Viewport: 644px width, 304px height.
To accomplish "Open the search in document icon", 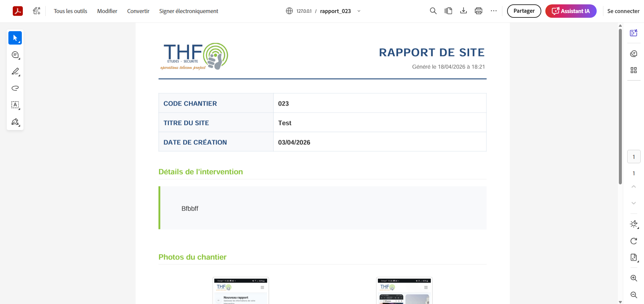I will 433,11.
